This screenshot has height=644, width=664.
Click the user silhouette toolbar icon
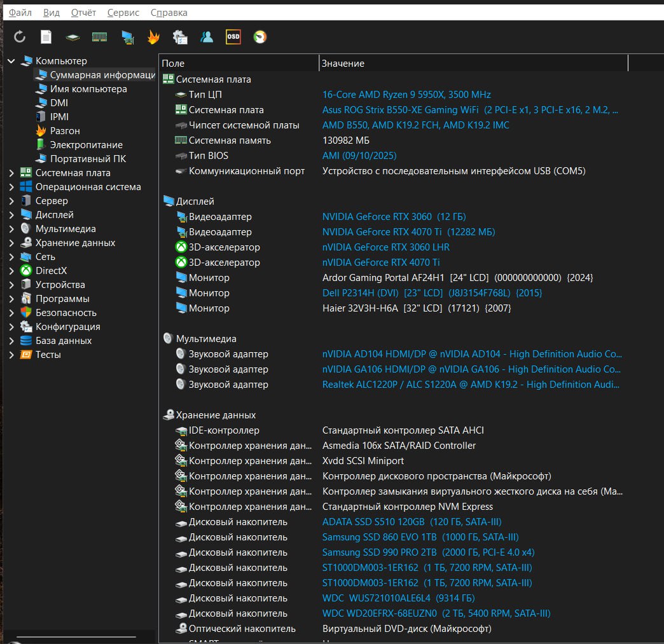[207, 37]
